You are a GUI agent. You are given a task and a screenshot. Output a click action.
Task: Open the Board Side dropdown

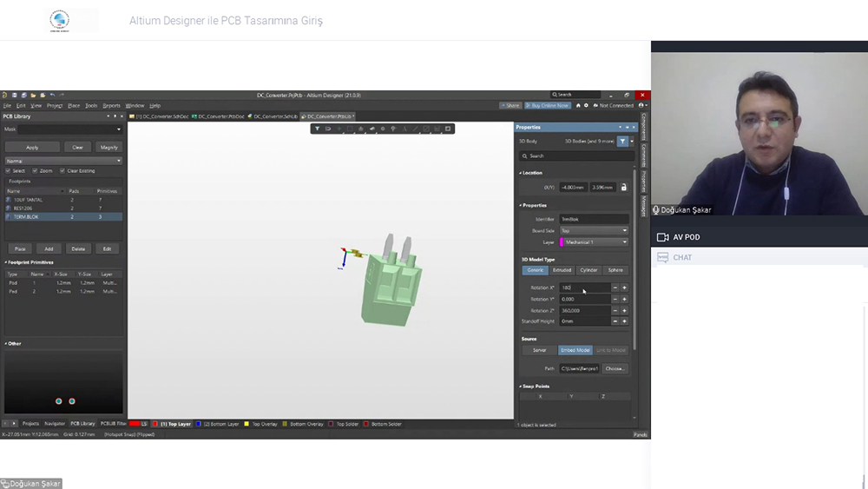coord(594,230)
